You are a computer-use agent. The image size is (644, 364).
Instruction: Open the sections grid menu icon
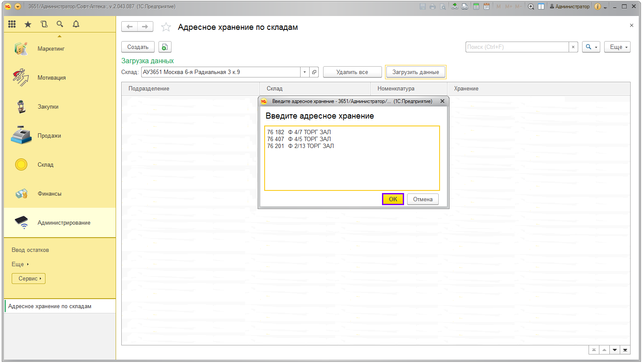12,24
